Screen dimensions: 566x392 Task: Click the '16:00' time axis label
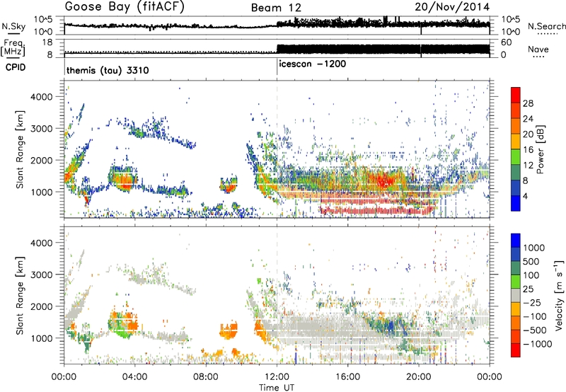point(348,377)
